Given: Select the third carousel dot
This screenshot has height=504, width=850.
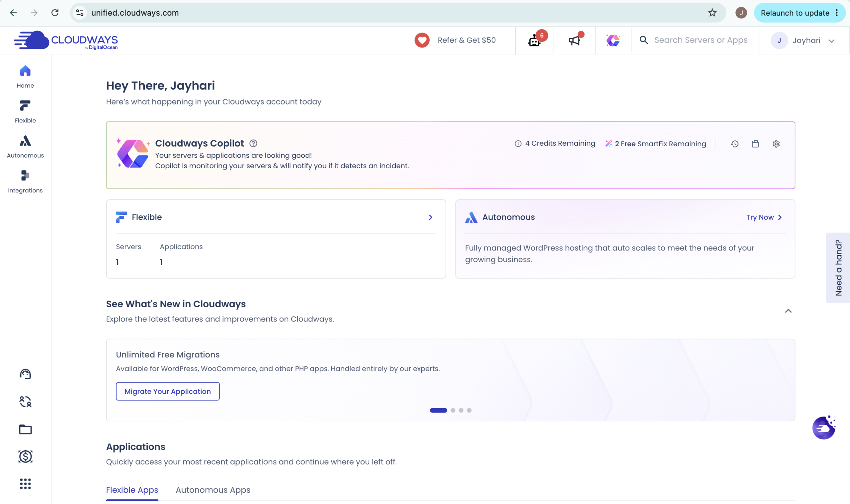Looking at the screenshot, I should (x=461, y=410).
